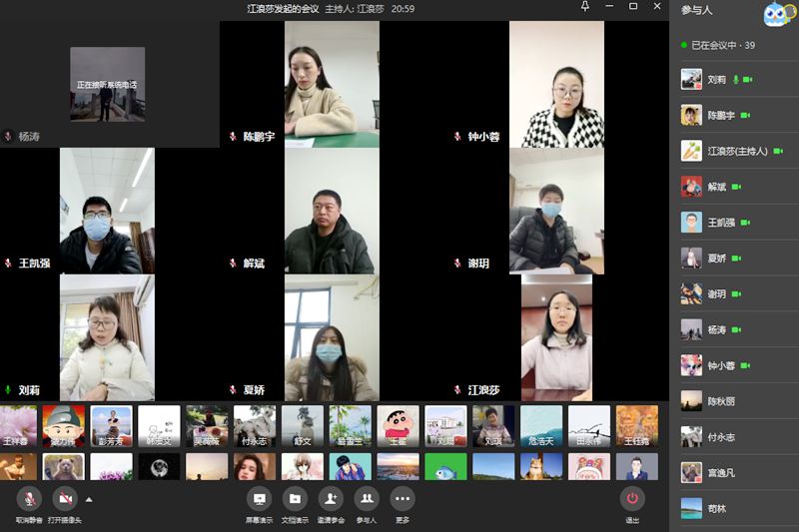Select host 江浪莎(主持人) in participants list
This screenshot has width=799, height=532.
pyautogui.click(x=737, y=151)
